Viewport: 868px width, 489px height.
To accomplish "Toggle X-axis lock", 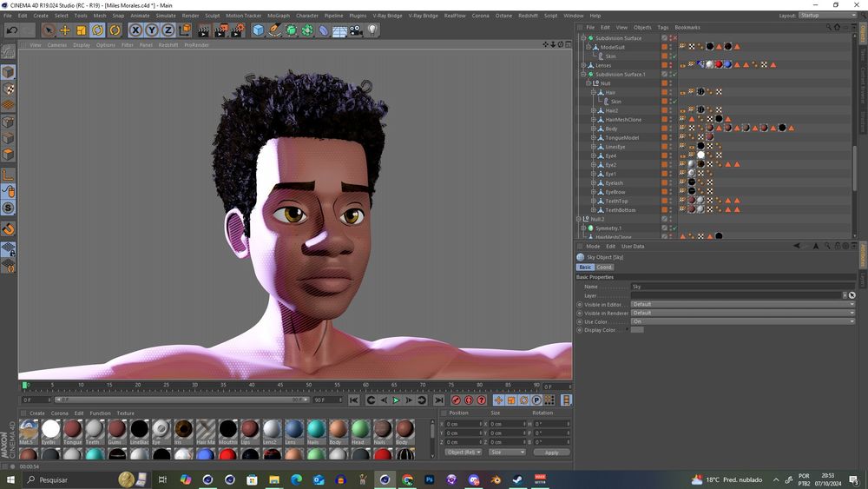I will tap(136, 30).
